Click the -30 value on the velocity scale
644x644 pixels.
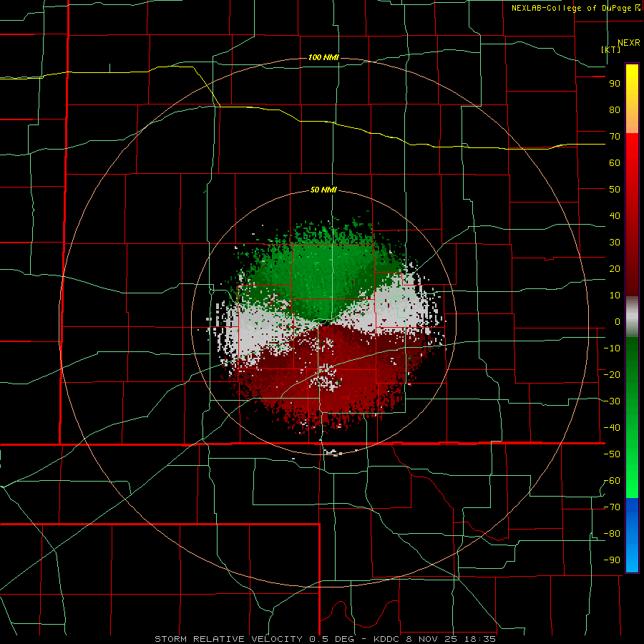(612, 401)
